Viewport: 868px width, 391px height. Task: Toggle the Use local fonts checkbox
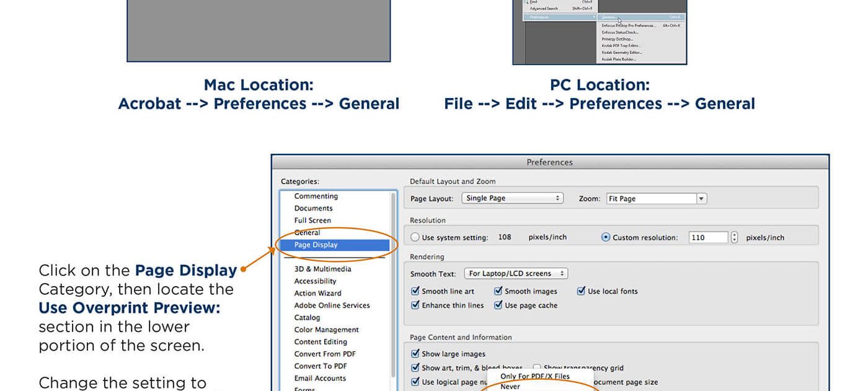581,291
